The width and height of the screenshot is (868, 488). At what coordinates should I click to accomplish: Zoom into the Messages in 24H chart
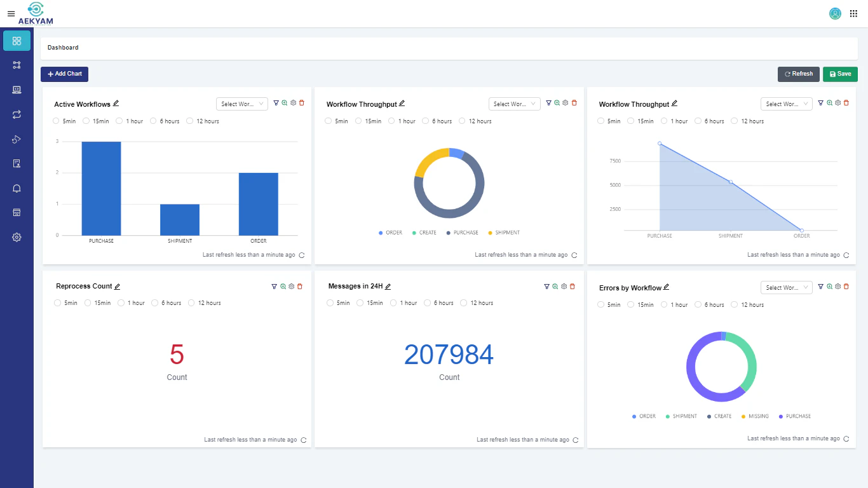(555, 287)
